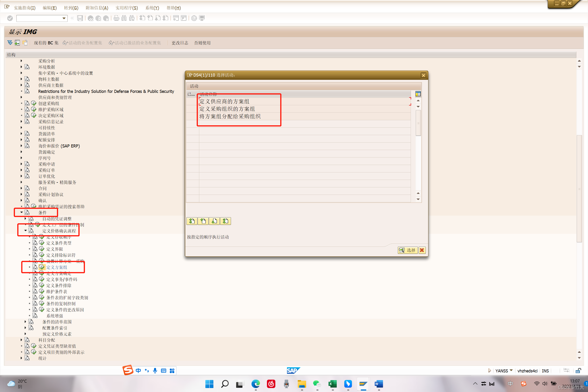Open the command field dropdown arrow
588x392 pixels.
tap(64, 18)
